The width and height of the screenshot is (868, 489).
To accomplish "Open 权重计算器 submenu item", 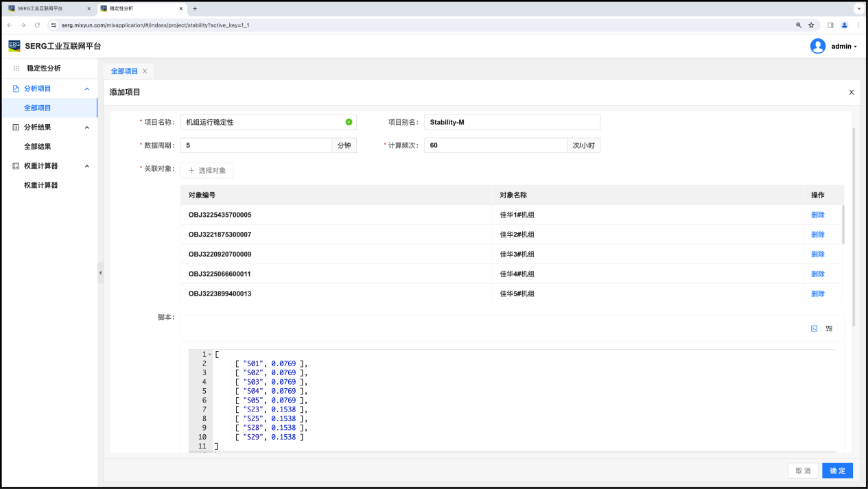I will 40,185.
